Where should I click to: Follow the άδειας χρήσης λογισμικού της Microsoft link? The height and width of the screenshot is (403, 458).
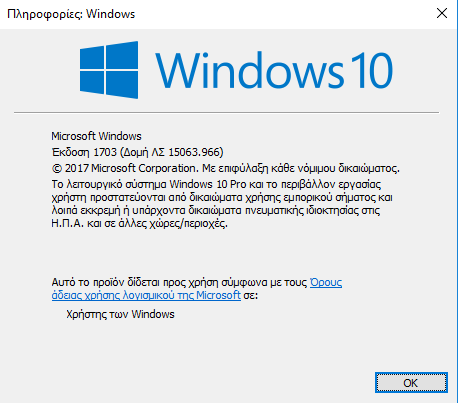[x=146, y=295]
